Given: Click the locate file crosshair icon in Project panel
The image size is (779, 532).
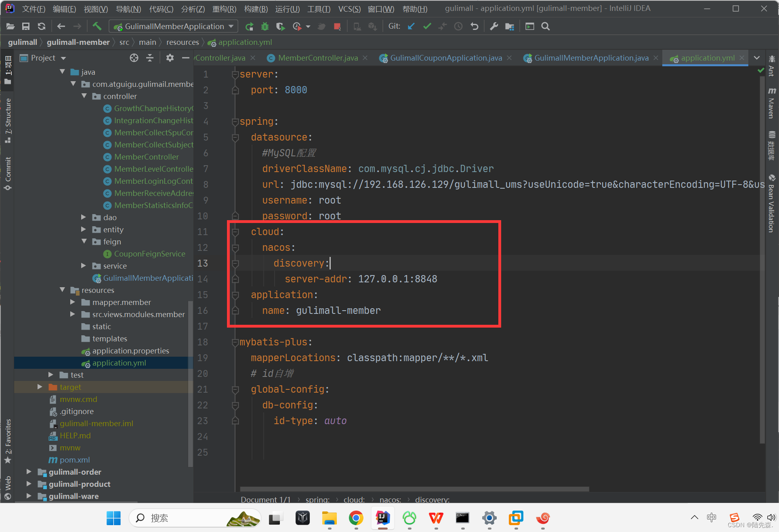Looking at the screenshot, I should 134,58.
